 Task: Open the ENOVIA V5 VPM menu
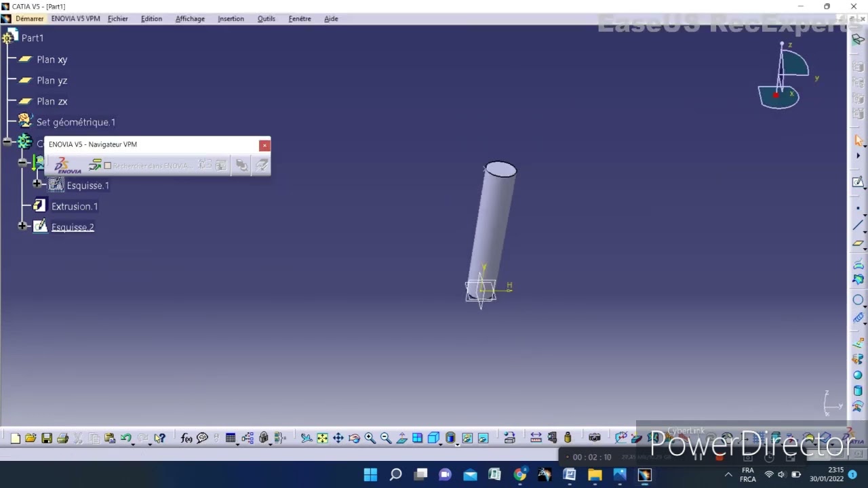[x=75, y=18]
